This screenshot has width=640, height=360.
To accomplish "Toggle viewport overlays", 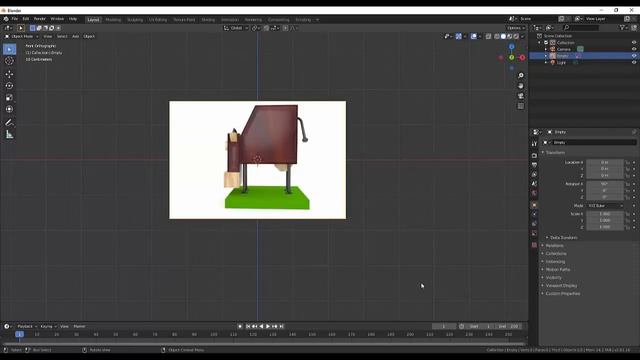I will pos(473,36).
